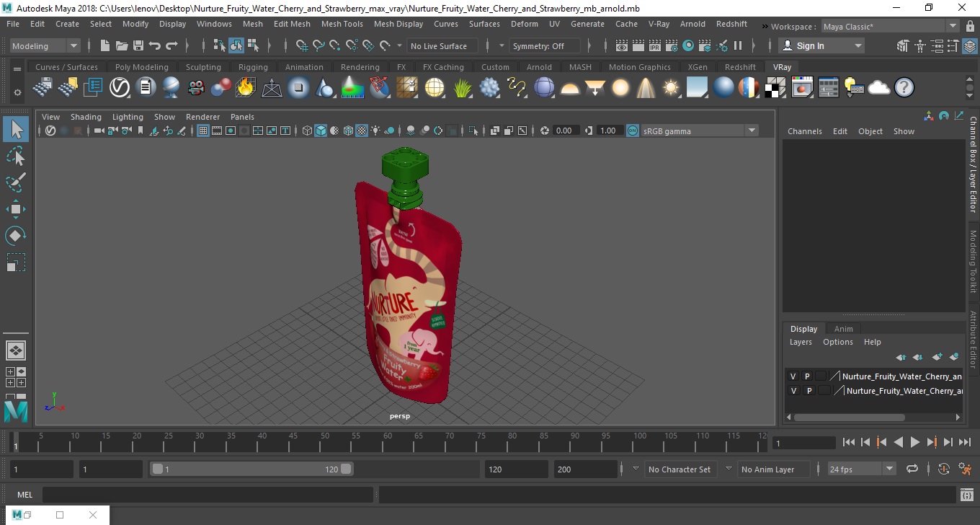Open the 24 fps frame rate dropdown
Image resolution: width=980 pixels, height=525 pixels.
tap(861, 469)
